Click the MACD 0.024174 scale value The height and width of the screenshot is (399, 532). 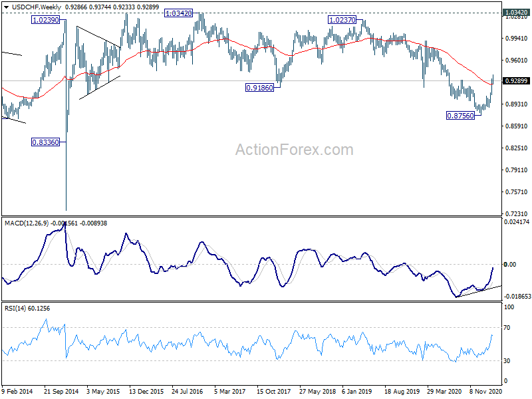tap(517, 222)
